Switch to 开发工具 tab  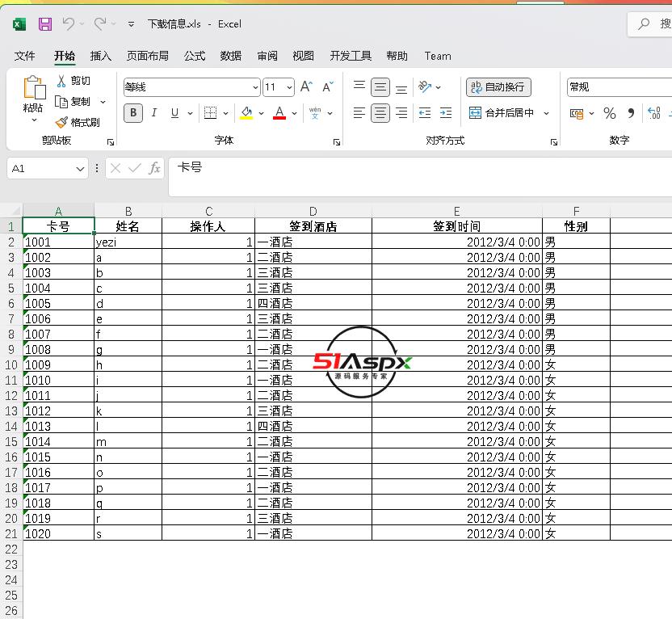click(351, 56)
